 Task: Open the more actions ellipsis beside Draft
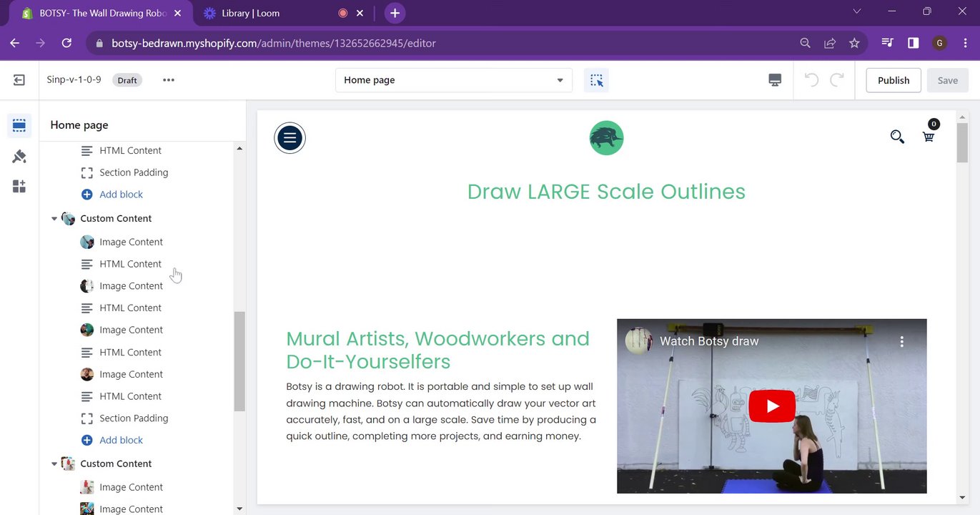169,80
